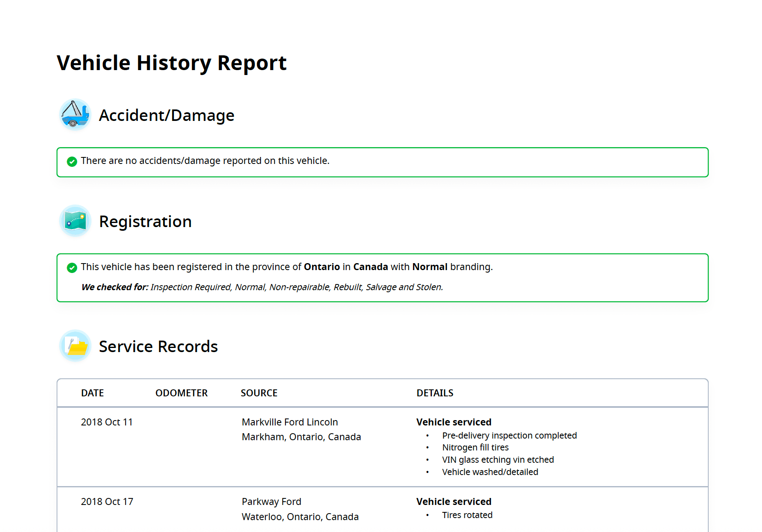762x532 pixels.
Task: Click the DATE column header
Action: [92, 393]
